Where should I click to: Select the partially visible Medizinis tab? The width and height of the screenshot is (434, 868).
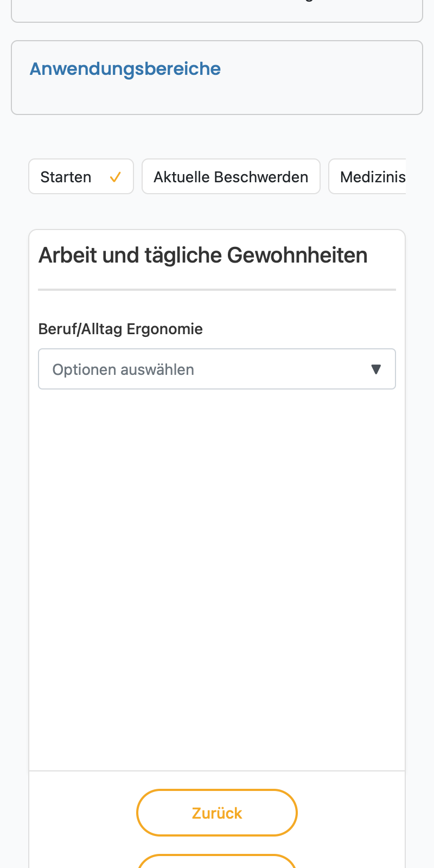point(367,176)
